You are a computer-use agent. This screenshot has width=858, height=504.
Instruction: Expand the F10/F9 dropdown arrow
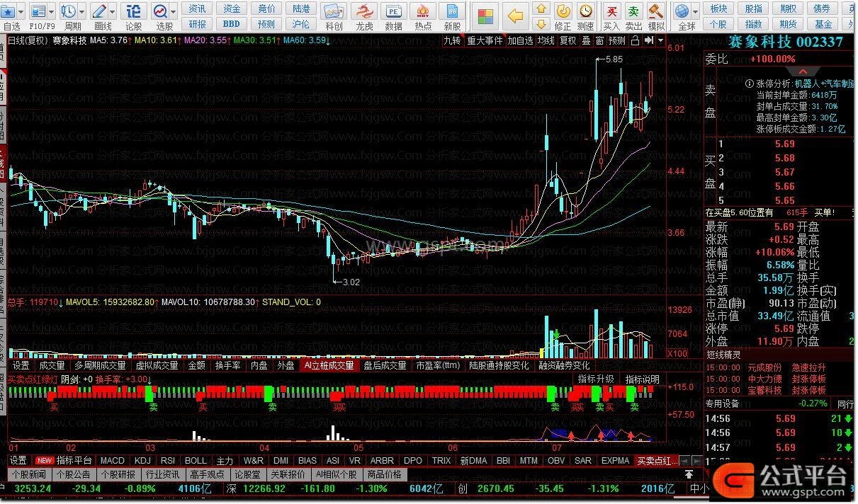pyautogui.click(x=50, y=11)
